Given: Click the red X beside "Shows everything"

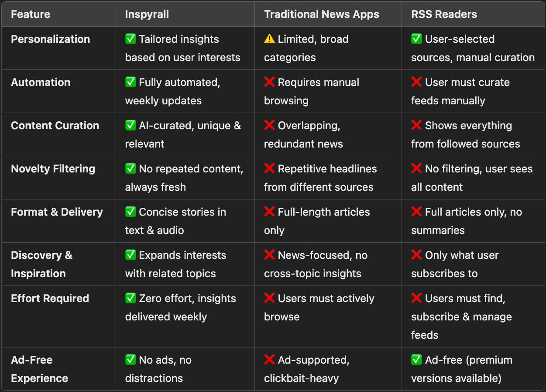Looking at the screenshot, I should click(416, 125).
